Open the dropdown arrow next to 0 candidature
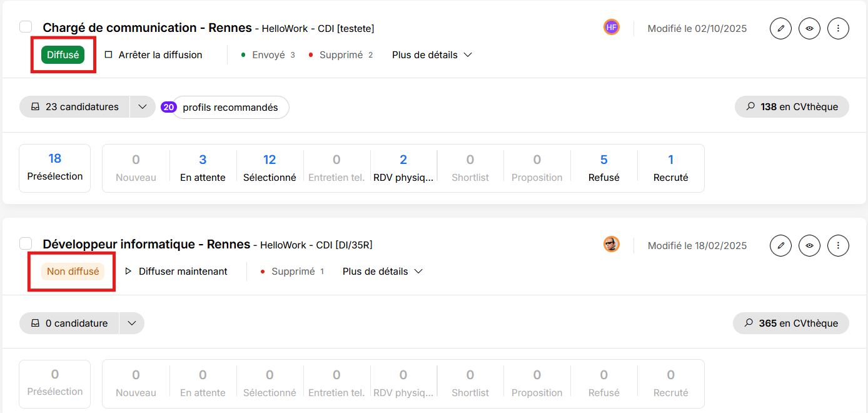 click(x=131, y=324)
